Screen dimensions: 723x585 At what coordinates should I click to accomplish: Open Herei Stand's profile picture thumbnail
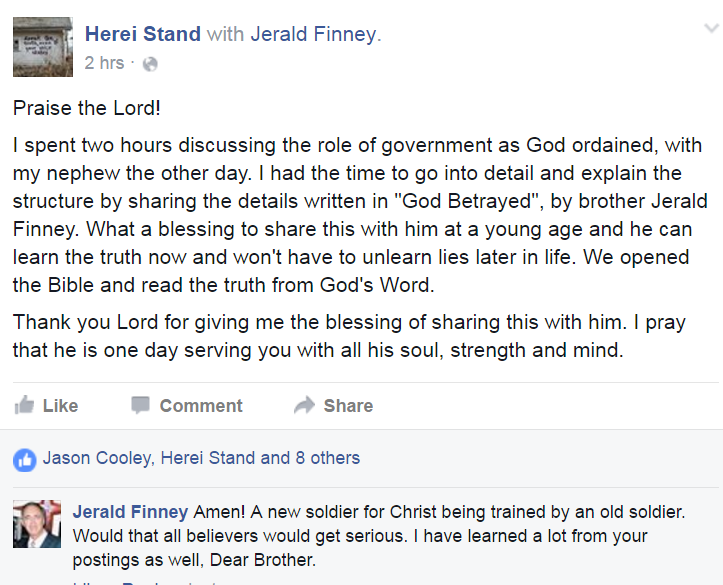click(x=42, y=46)
